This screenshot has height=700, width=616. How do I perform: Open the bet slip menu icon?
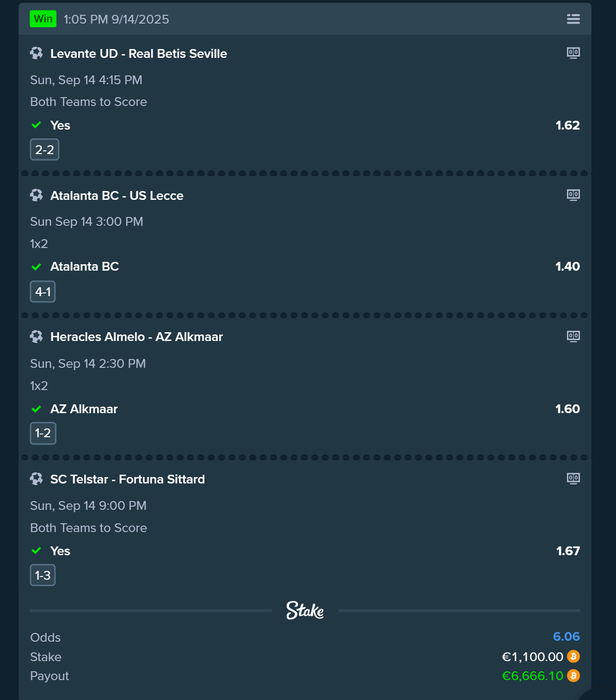tap(573, 19)
